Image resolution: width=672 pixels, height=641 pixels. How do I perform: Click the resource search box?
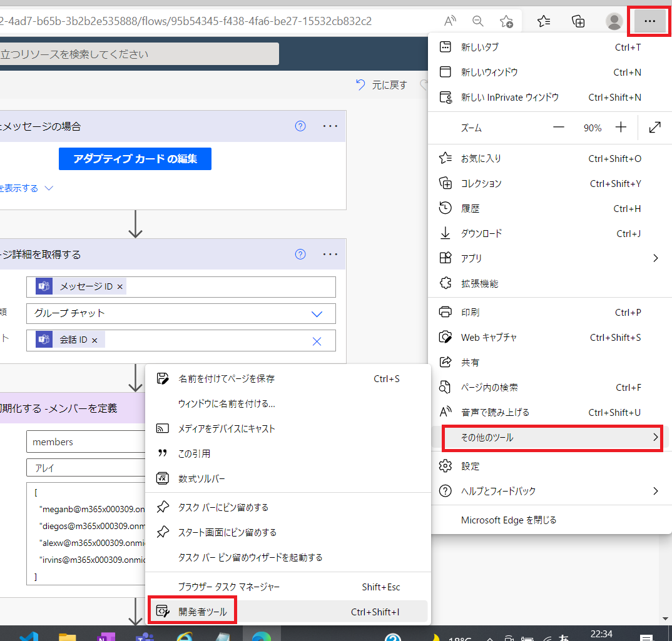pyautogui.click(x=140, y=54)
